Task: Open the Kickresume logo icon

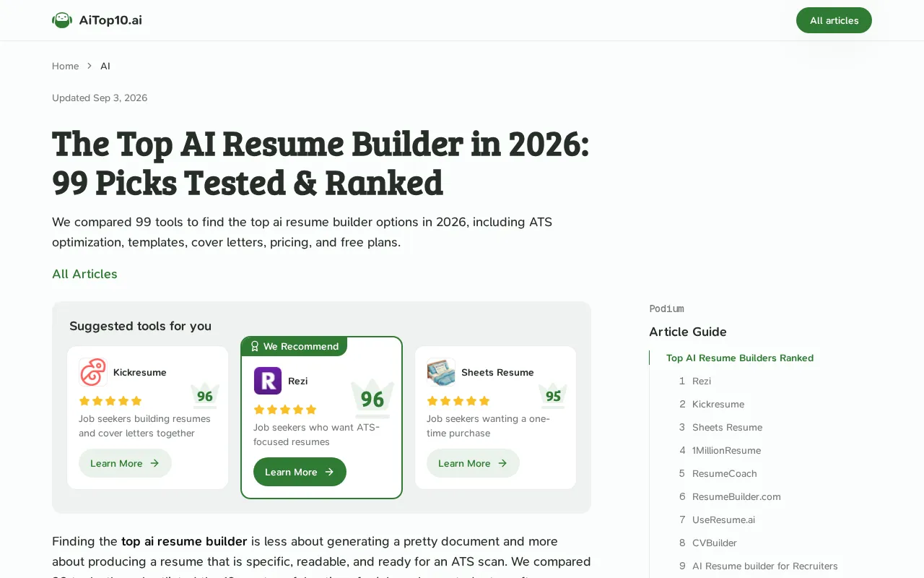Action: [93, 372]
